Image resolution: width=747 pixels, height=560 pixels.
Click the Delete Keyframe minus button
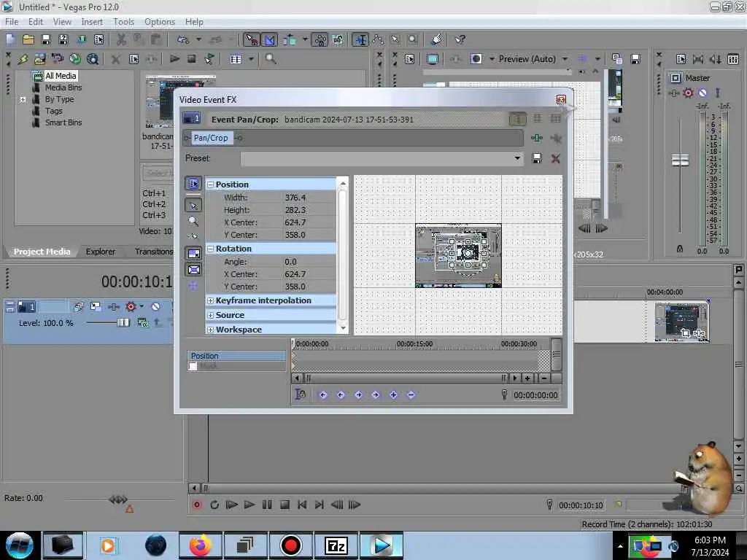[411, 394]
